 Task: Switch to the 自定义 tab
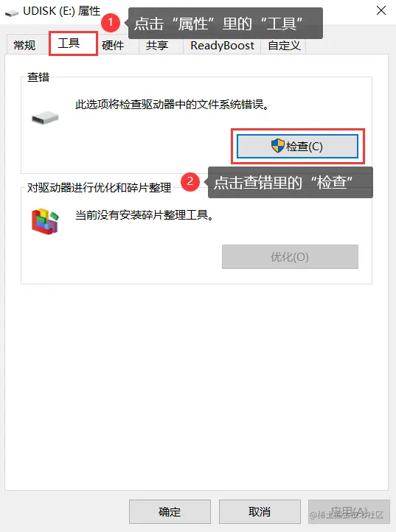pyautogui.click(x=284, y=45)
